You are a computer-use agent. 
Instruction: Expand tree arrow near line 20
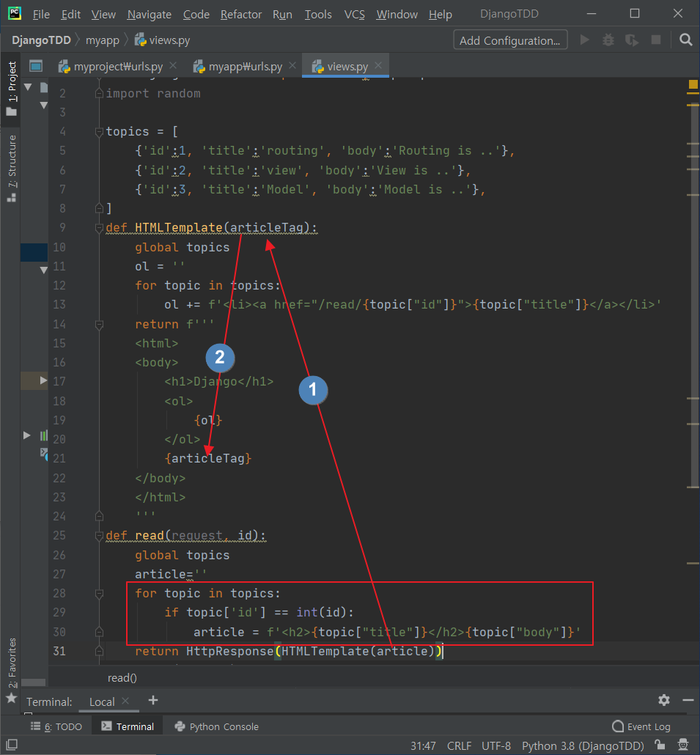pyautogui.click(x=27, y=435)
